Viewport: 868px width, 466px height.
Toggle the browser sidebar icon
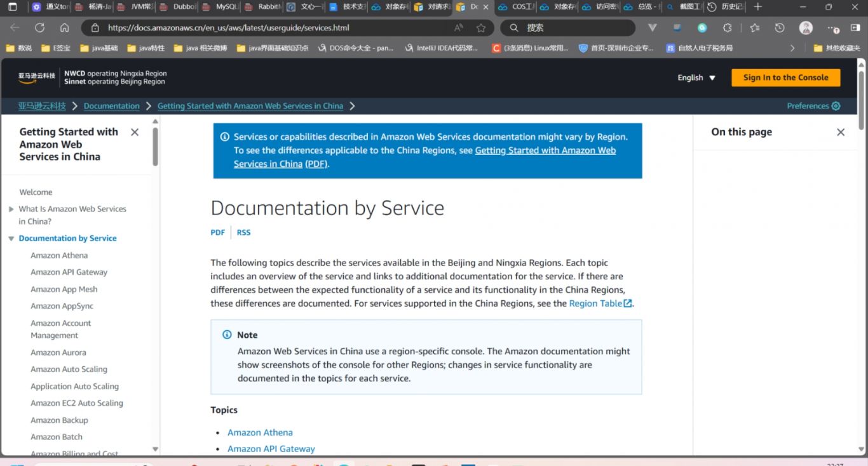855,28
